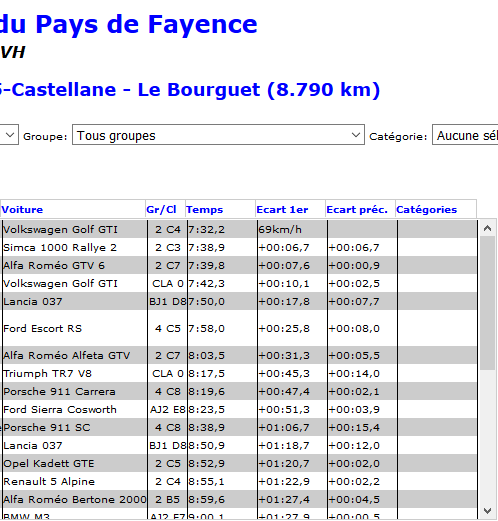Click the results table scrollbar thumb
Screen dimensions: 498x521
pyautogui.click(x=487, y=302)
